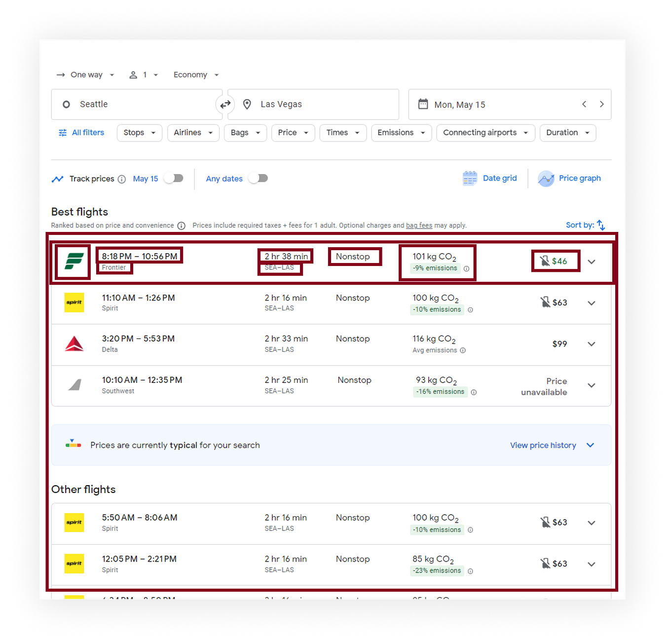670x644 pixels.
Task: Expand the $46 Frontier flight details
Action: 592,262
